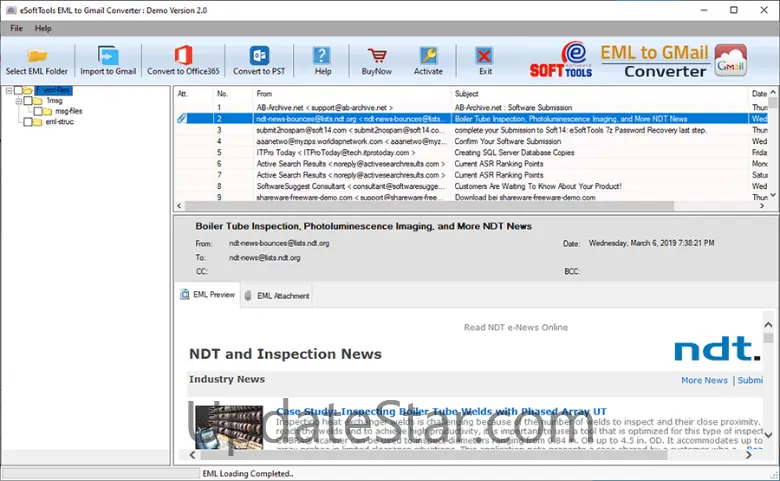Open the Help menu

[x=43, y=28]
